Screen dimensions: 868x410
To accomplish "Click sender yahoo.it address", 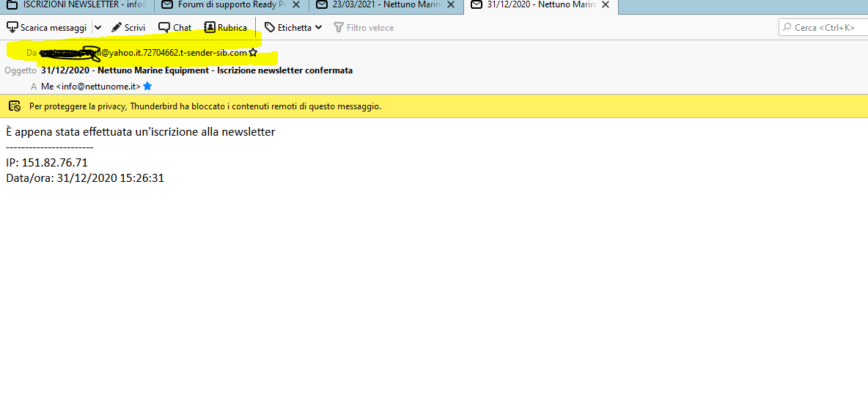I will pyautogui.click(x=143, y=54).
